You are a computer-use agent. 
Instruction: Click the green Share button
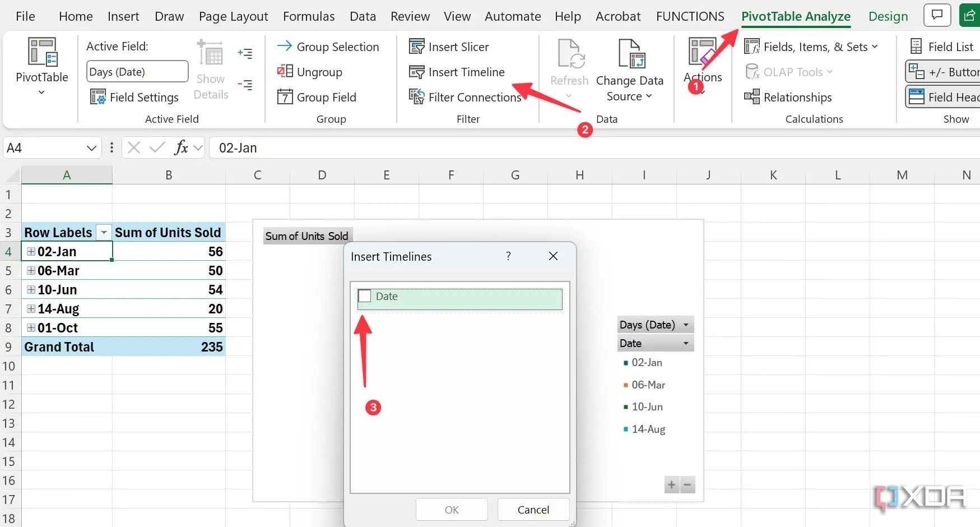[970, 15]
